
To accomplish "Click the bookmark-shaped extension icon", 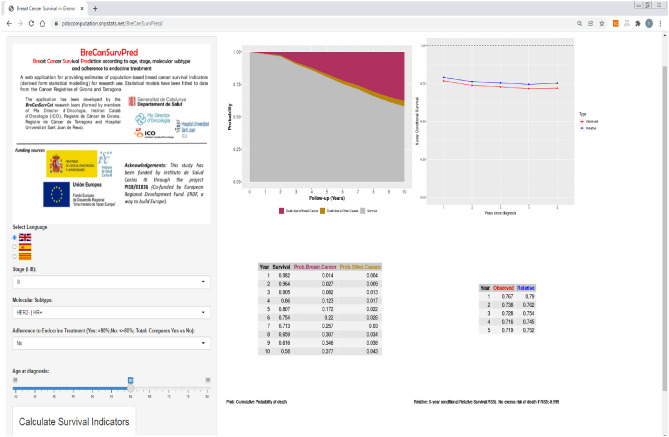I will point(627,23).
